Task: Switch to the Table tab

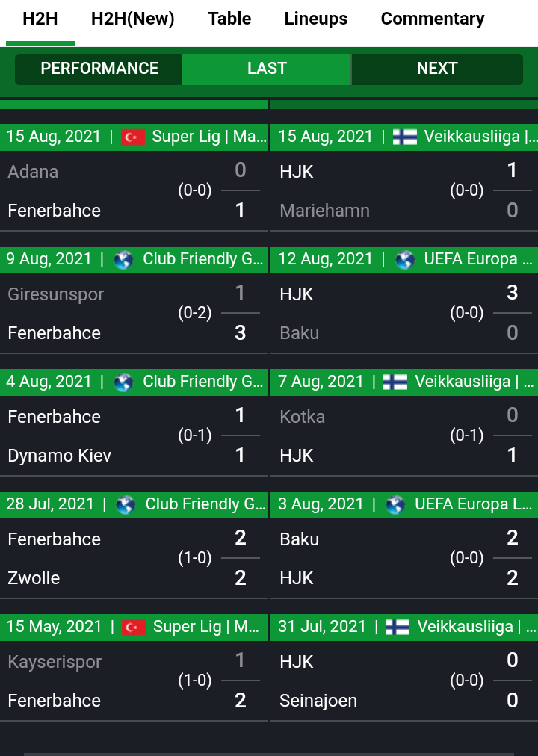Action: (229, 19)
